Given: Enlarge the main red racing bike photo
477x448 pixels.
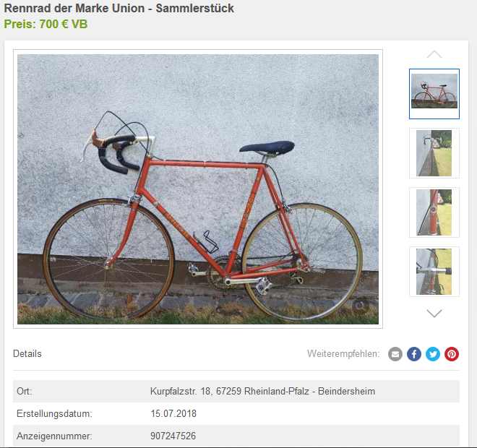Looking at the screenshot, I should pos(198,189).
